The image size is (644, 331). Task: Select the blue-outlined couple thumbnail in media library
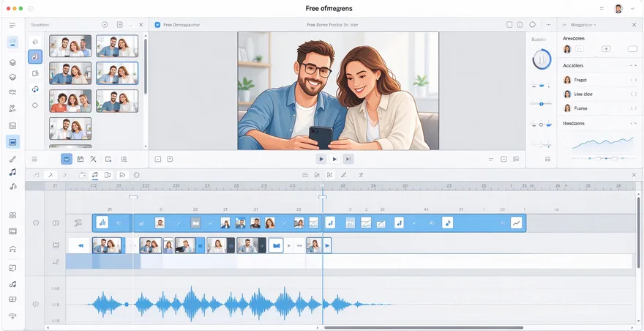117,73
